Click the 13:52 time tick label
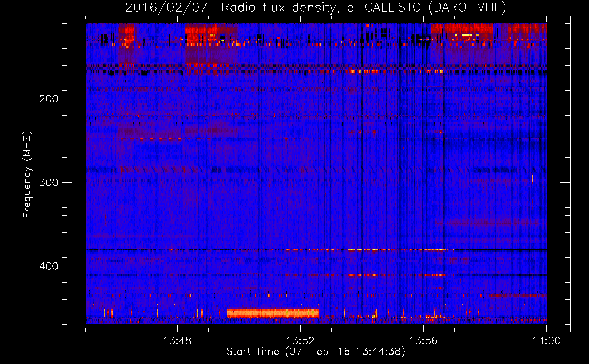 pos(300,341)
